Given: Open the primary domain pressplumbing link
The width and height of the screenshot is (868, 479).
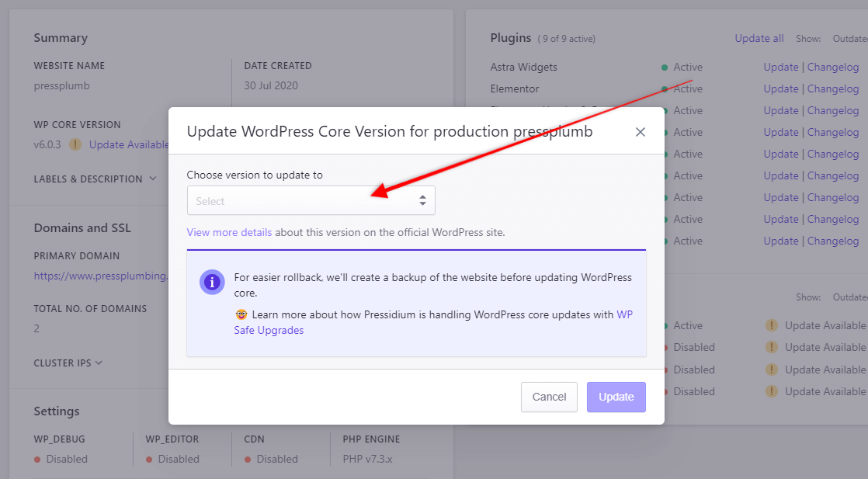Looking at the screenshot, I should (x=100, y=276).
